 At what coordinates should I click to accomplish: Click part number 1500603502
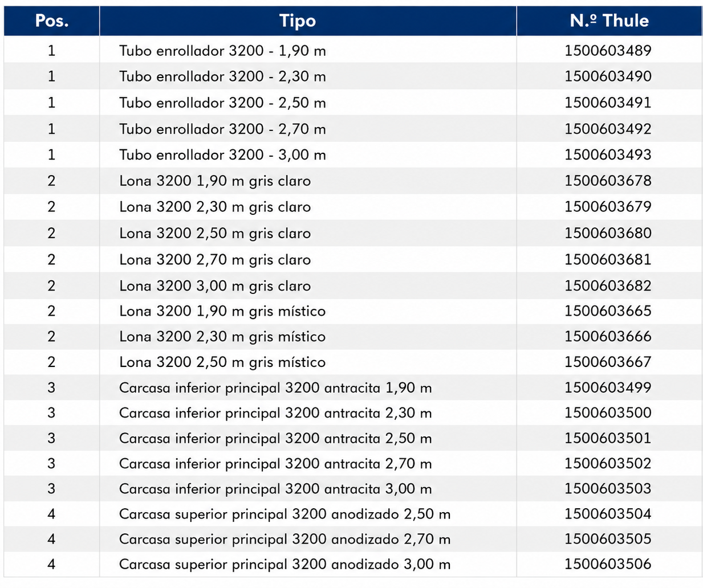click(608, 463)
